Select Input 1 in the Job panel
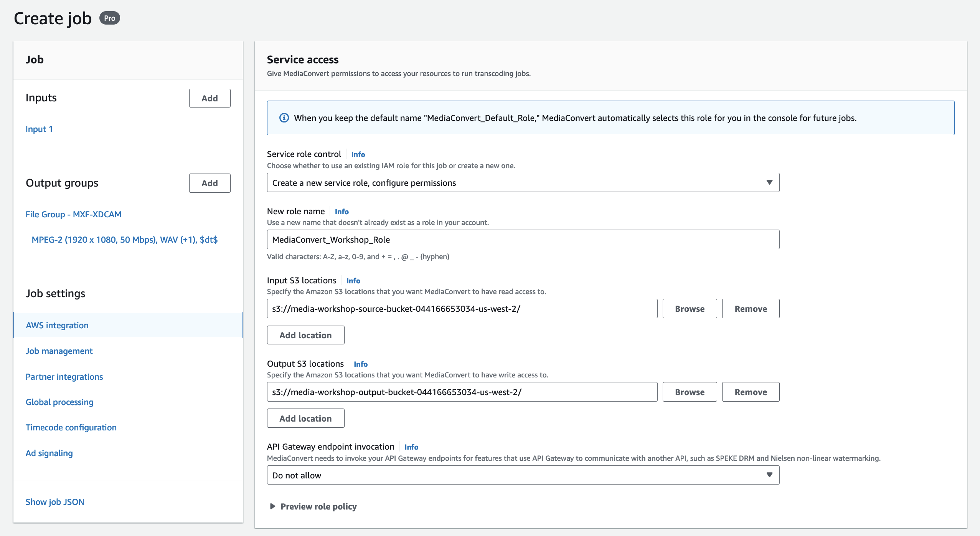Screen dimensions: 980x536 point(39,129)
